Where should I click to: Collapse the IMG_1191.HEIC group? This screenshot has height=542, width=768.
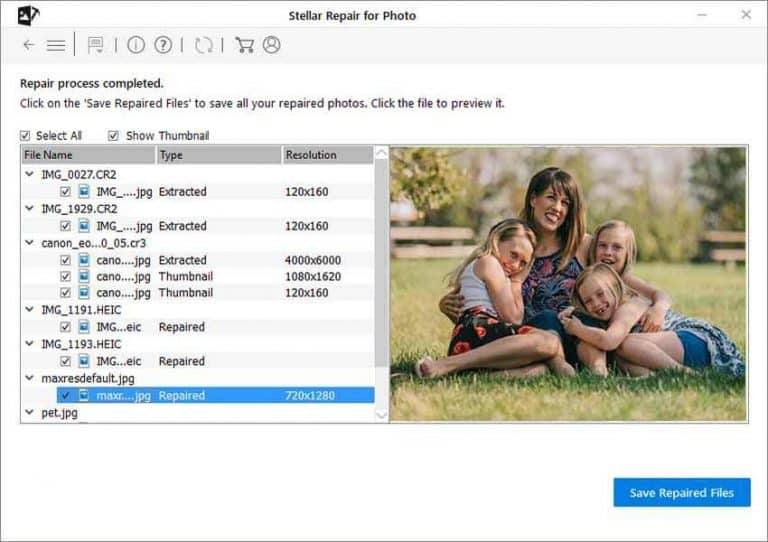click(29, 309)
